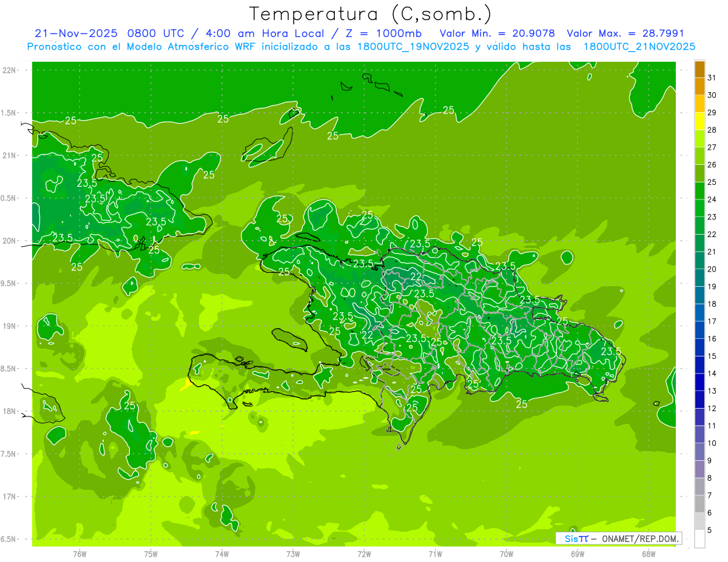Screen dimensions: 728x562
Task: Click the '24' colorbar scale label
Action: click(x=712, y=199)
